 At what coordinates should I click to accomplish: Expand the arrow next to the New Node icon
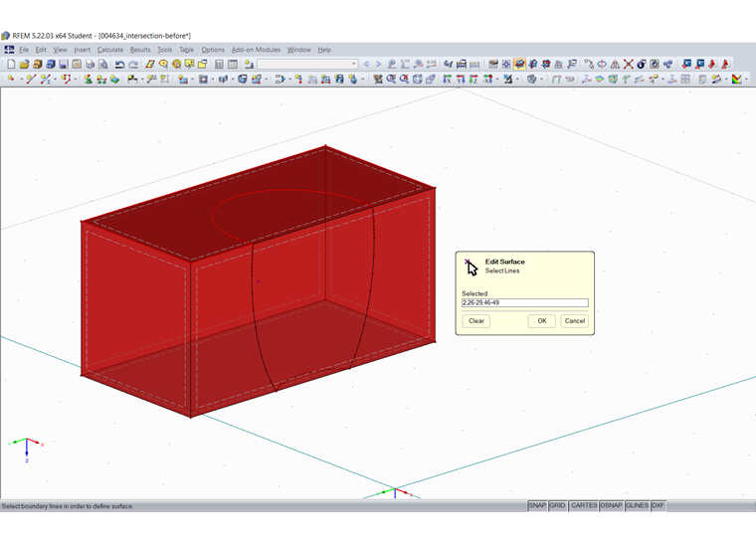point(22,80)
